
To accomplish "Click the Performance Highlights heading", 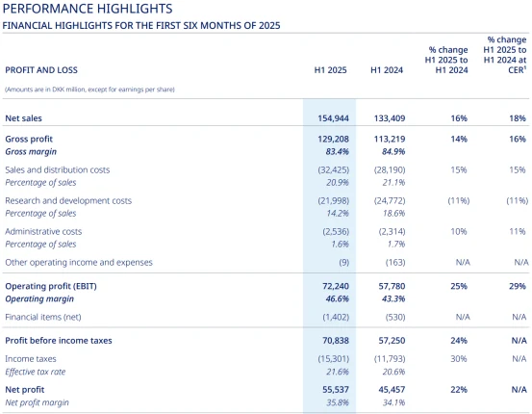I will click(88, 9).
